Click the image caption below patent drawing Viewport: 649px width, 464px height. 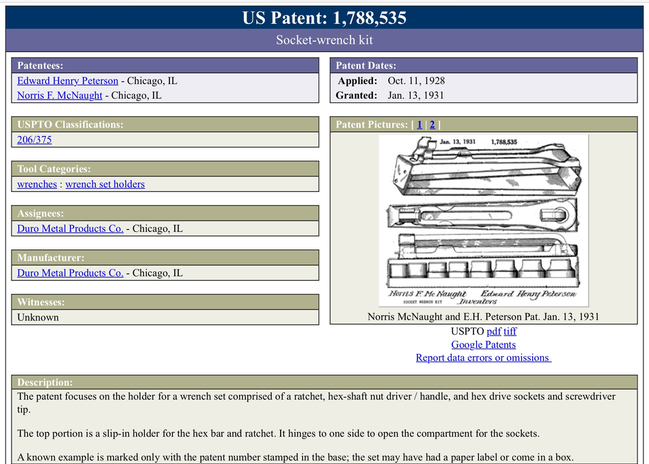[483, 316]
